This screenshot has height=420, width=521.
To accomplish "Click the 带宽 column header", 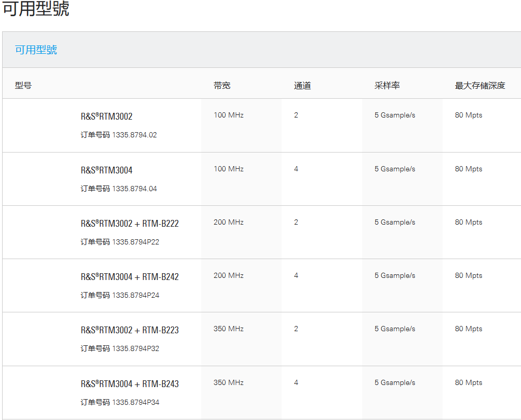I will (x=222, y=86).
